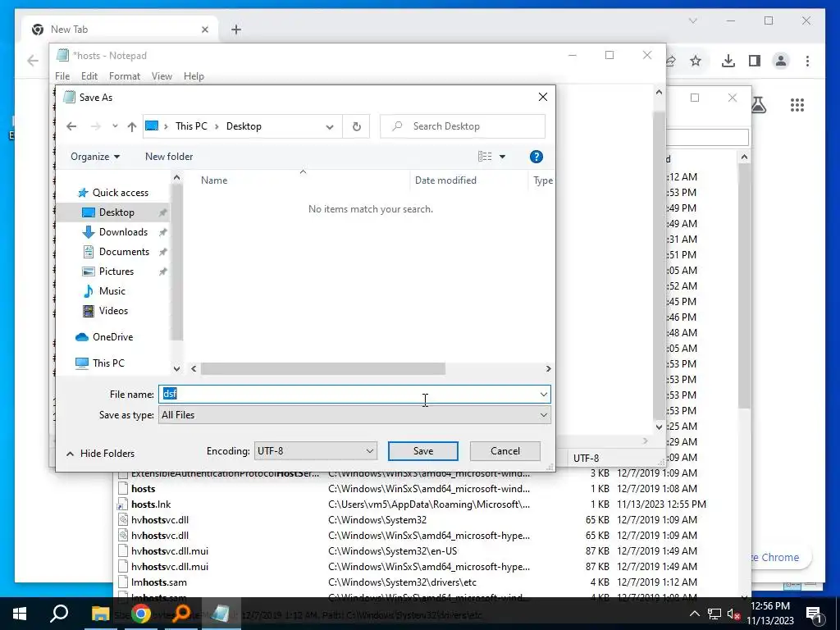Screen dimensions: 840x630
Task: Sort by the Name column header
Action: pyautogui.click(x=214, y=180)
